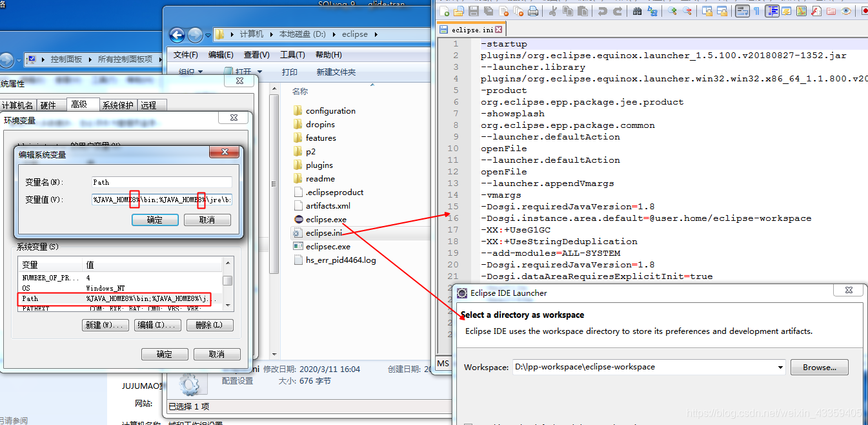
Task: Click the Path variable value input field
Action: click(x=161, y=200)
